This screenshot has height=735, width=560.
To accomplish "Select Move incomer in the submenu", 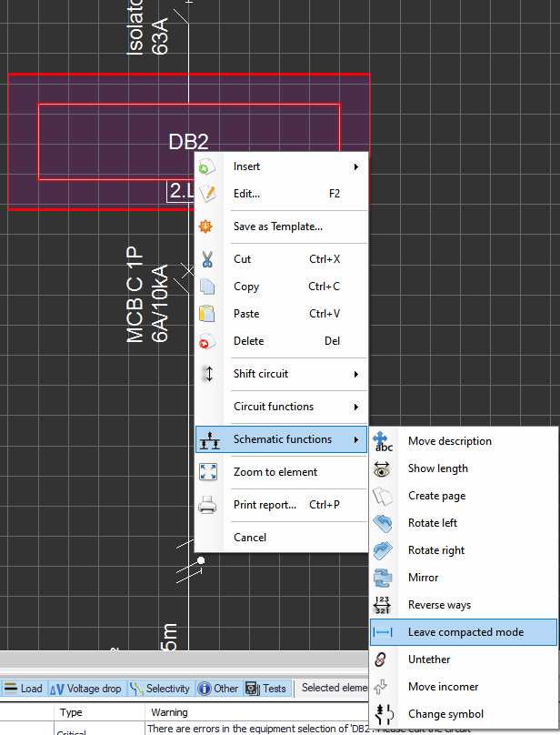I will pos(464,687).
